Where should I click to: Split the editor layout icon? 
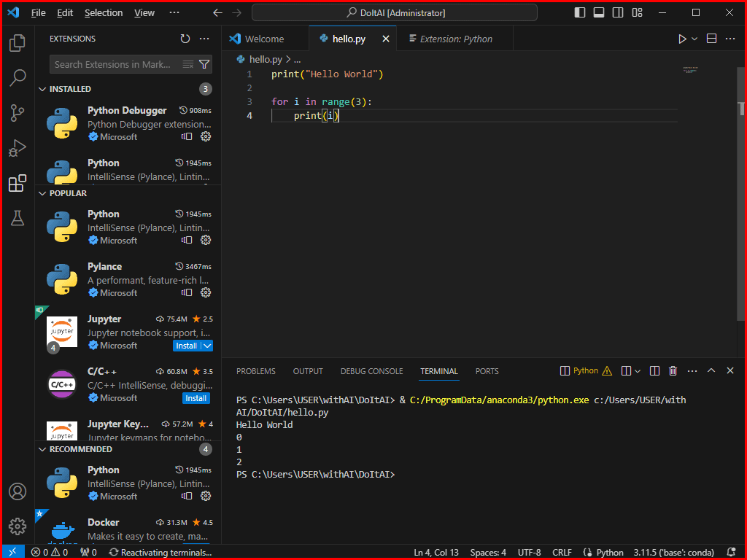(712, 39)
